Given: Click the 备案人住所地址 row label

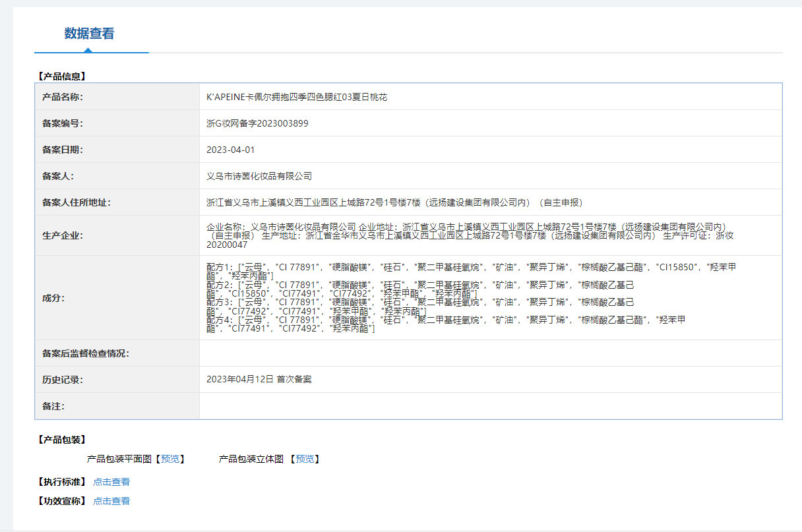Looking at the screenshot, I should click(77, 202).
